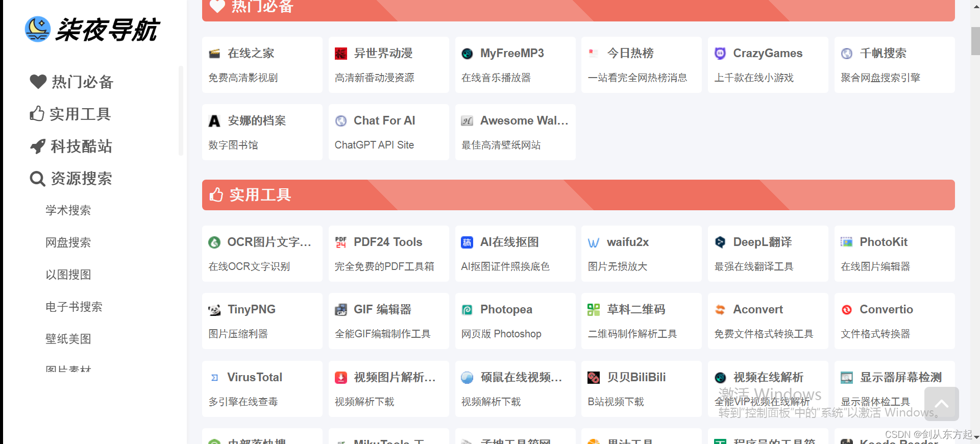
Task: Open the Awesome Wal... wallpaper link
Action: (515, 132)
